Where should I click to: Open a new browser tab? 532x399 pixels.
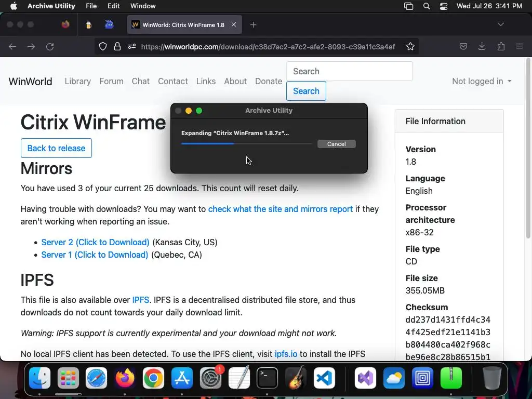click(x=253, y=24)
